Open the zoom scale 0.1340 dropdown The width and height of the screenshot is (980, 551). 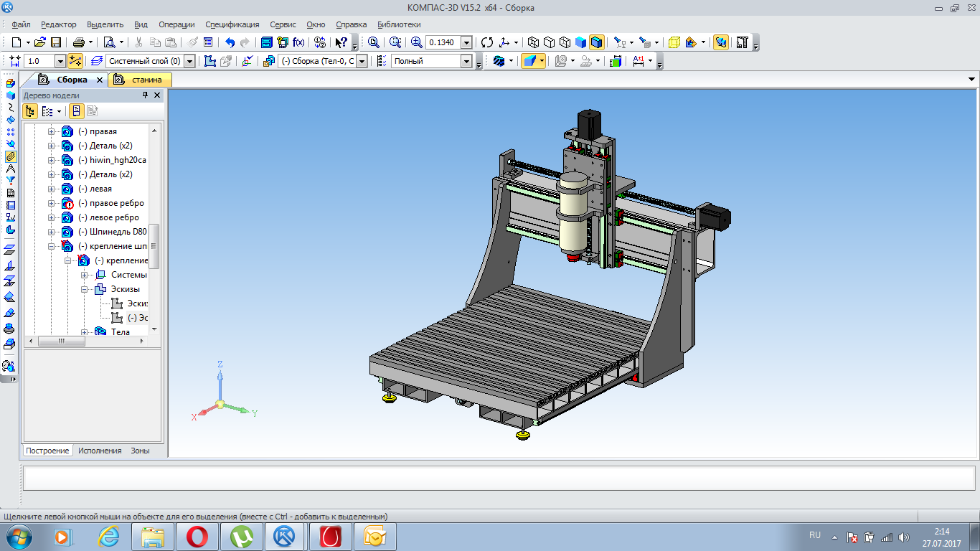coord(466,42)
